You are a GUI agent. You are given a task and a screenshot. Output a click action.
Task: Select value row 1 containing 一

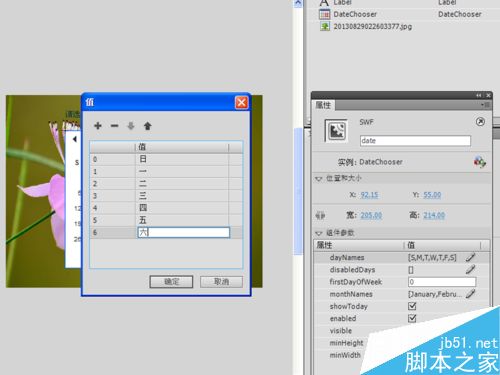pos(166,171)
